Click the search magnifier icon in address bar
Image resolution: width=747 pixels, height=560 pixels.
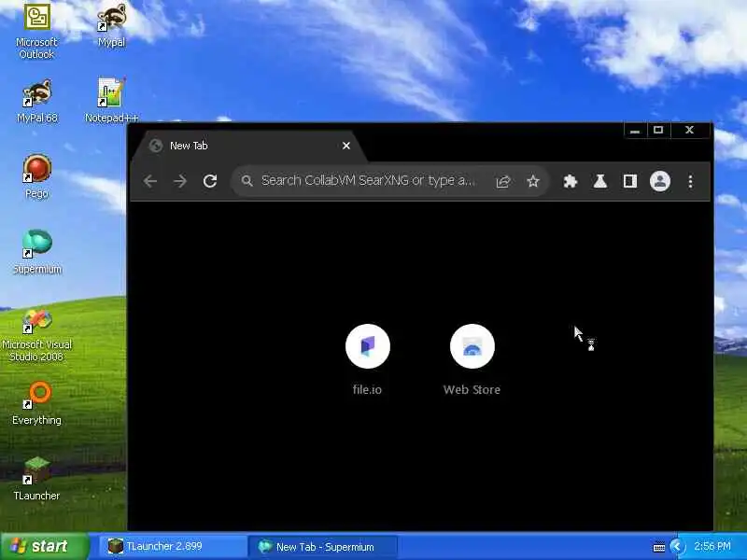click(x=247, y=181)
